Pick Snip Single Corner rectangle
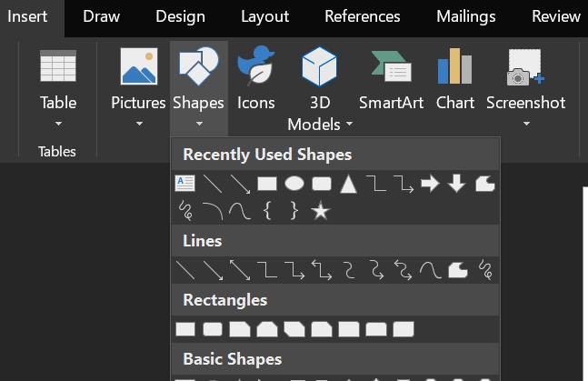Screen dimensions: 588x381 240,329
